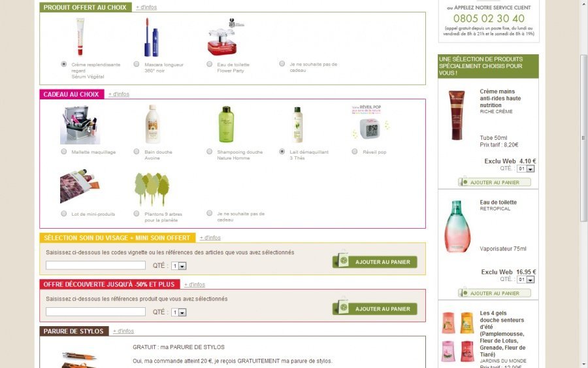Open the QTÉ dropdown in Sélection soin du visage
The height and width of the screenshot is (368, 588).
(178, 265)
